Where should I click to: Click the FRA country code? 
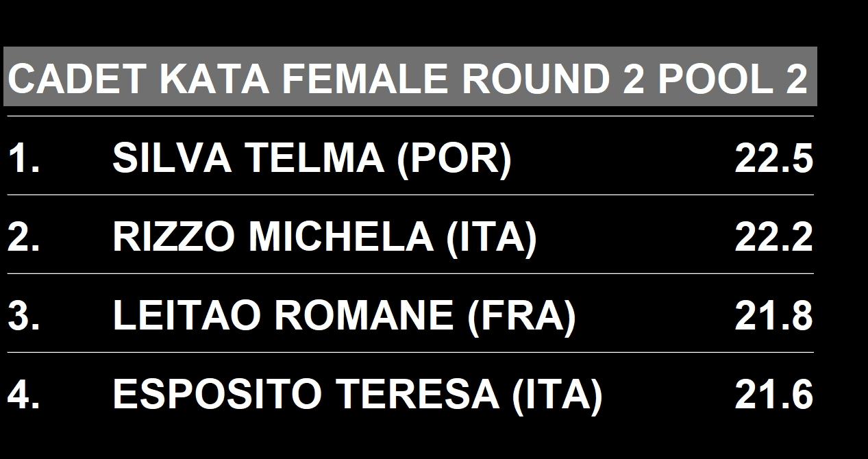click(521, 317)
